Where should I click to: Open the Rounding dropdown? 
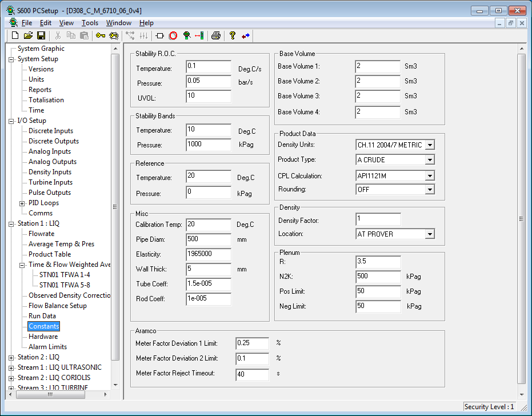coord(430,189)
